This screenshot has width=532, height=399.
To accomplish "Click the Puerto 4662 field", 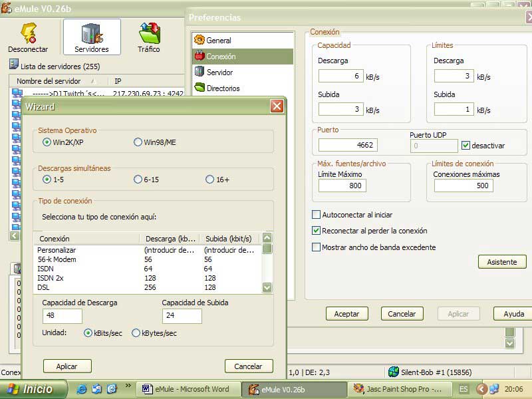I will (348, 145).
